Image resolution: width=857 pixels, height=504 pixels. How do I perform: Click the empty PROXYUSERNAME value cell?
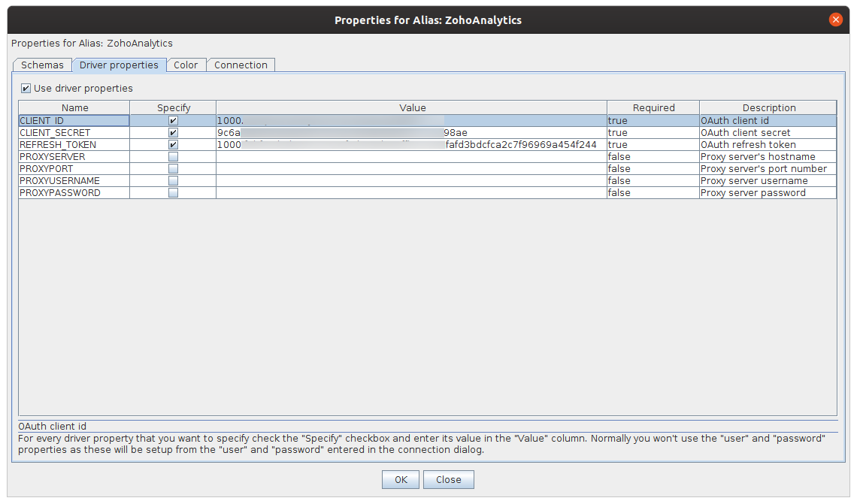(411, 181)
